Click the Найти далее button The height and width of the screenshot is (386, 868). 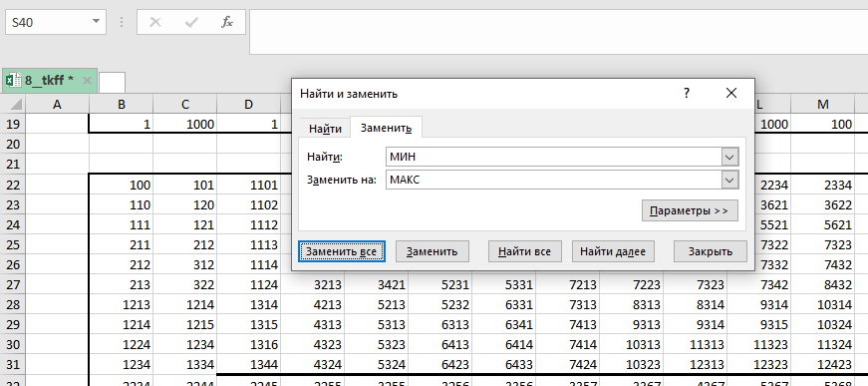click(613, 251)
